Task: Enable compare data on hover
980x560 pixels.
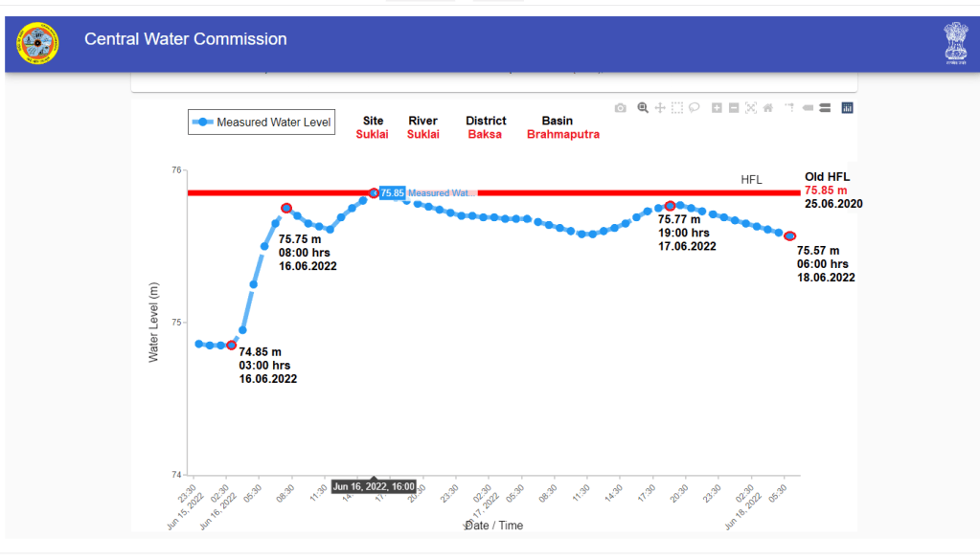Action: pyautogui.click(x=824, y=108)
